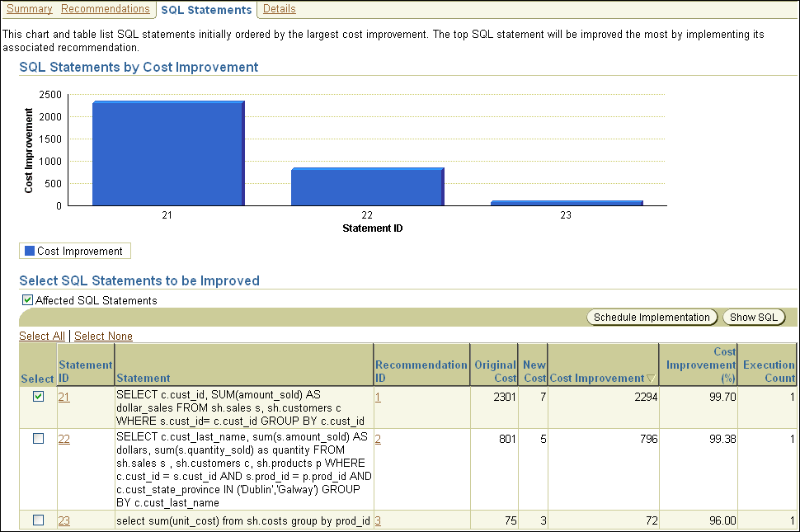Toggle the Affected SQL Statements checkbox
800x532 pixels.
27,299
